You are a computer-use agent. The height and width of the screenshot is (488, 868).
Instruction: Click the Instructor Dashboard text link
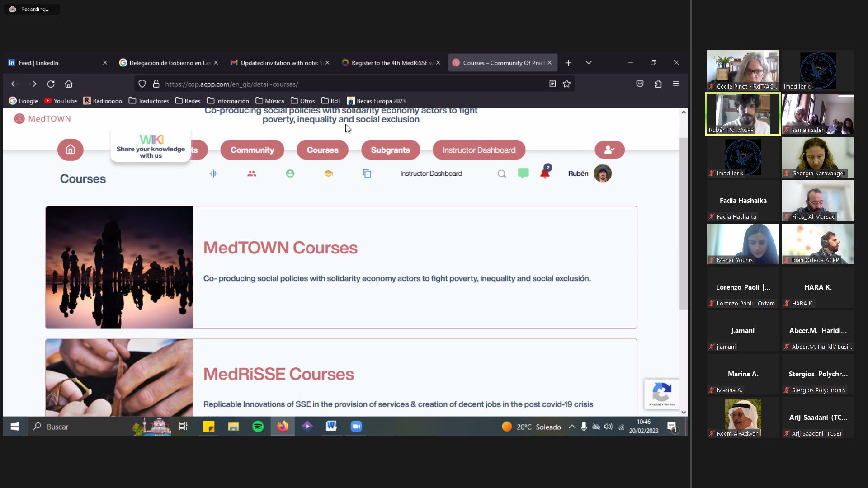431,174
